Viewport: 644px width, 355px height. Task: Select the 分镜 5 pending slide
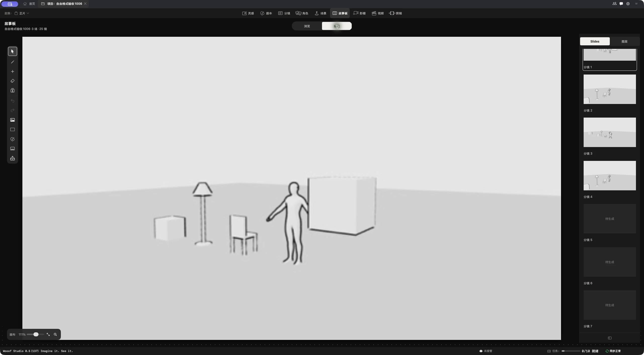tap(610, 219)
